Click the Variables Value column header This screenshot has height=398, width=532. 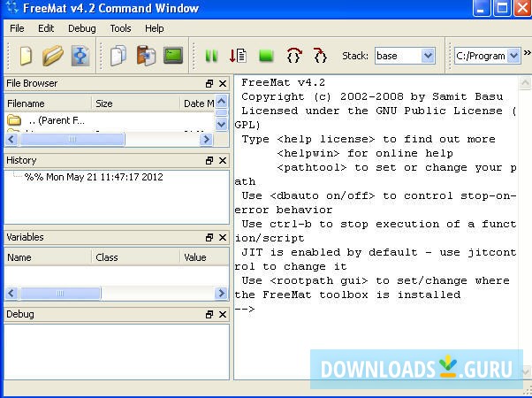tap(204, 257)
